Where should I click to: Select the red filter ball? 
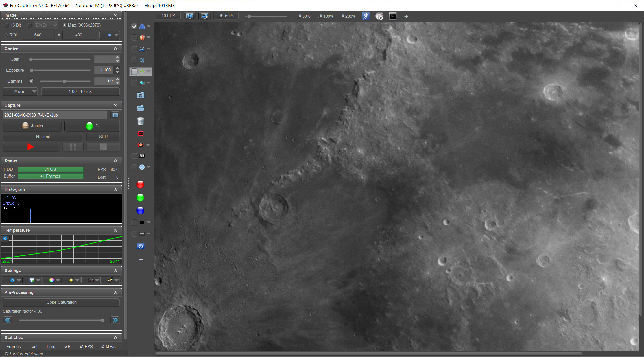(140, 185)
